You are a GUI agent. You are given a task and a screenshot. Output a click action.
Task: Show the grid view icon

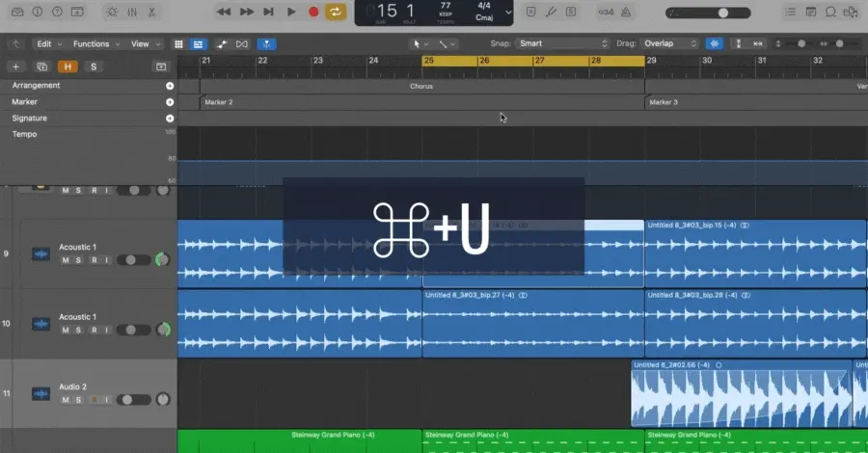point(178,44)
